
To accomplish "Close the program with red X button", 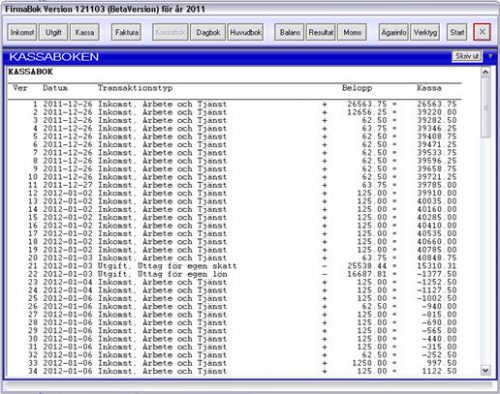I will pyautogui.click(x=482, y=32).
